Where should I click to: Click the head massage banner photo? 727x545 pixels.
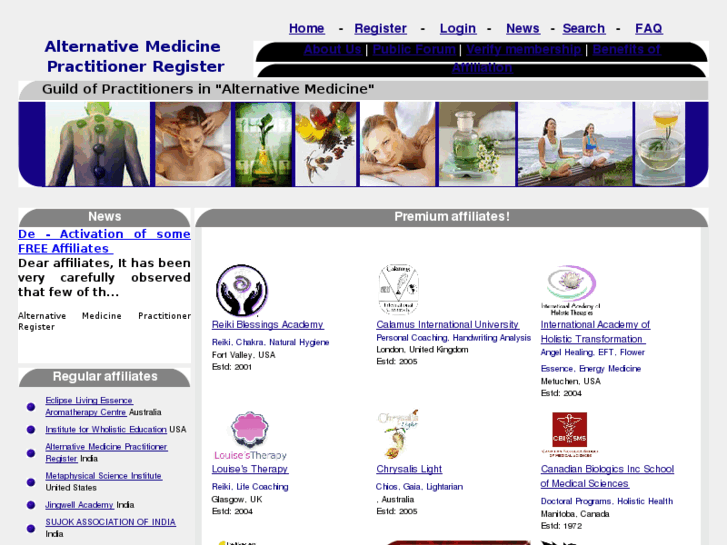tap(193, 144)
